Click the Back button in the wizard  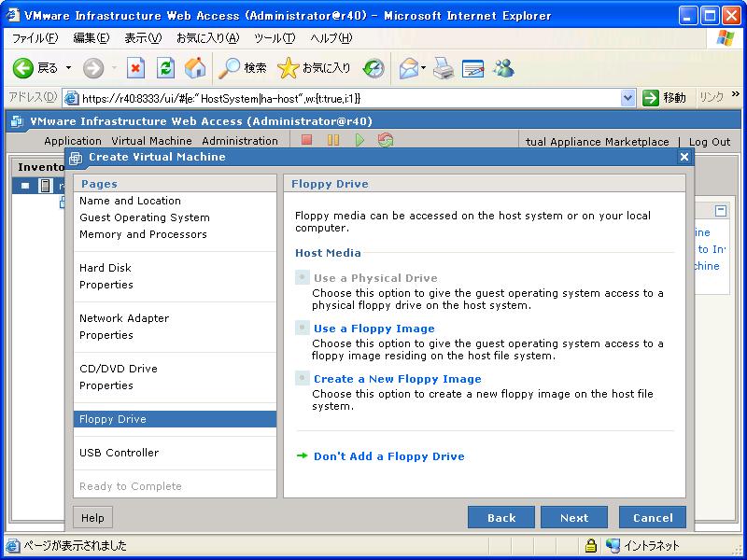click(x=501, y=518)
